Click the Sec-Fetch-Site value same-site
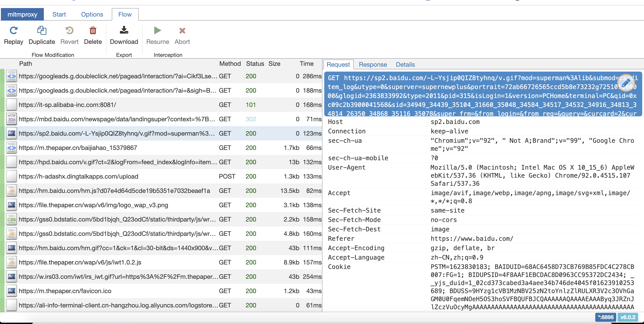This screenshot has height=324, width=644. pyautogui.click(x=447, y=210)
